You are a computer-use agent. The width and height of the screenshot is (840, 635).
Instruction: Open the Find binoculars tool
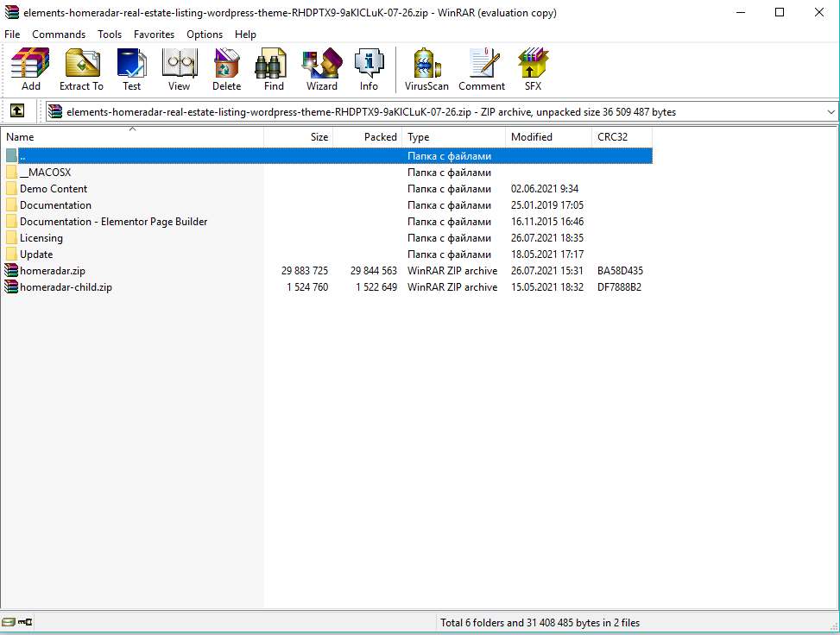tap(274, 69)
